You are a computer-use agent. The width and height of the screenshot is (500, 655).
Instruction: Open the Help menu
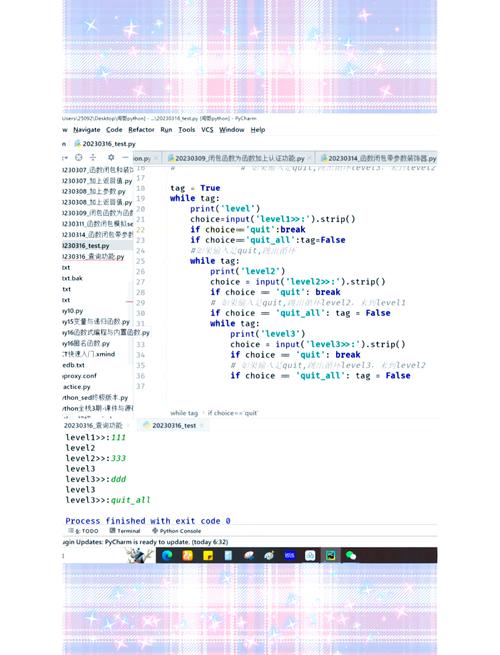(258, 130)
